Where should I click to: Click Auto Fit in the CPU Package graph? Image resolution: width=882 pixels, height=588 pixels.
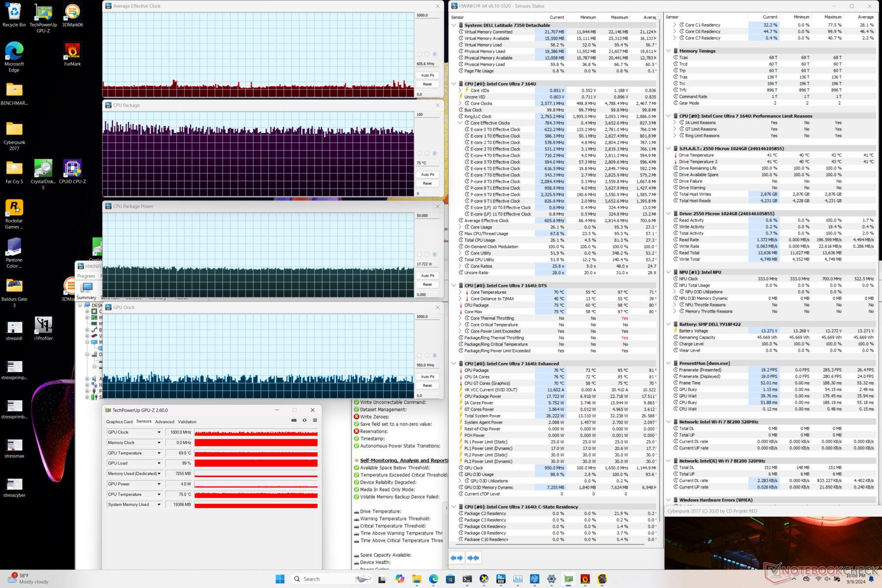[x=427, y=174]
